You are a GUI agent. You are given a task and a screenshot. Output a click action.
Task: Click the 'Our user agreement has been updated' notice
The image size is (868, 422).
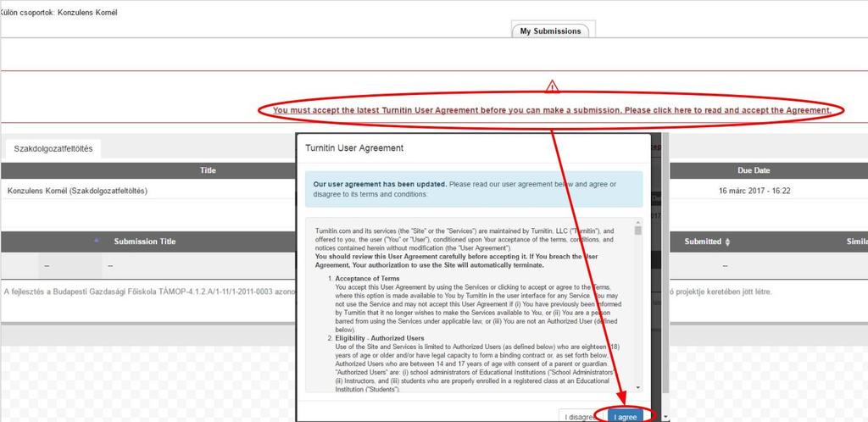(474, 189)
